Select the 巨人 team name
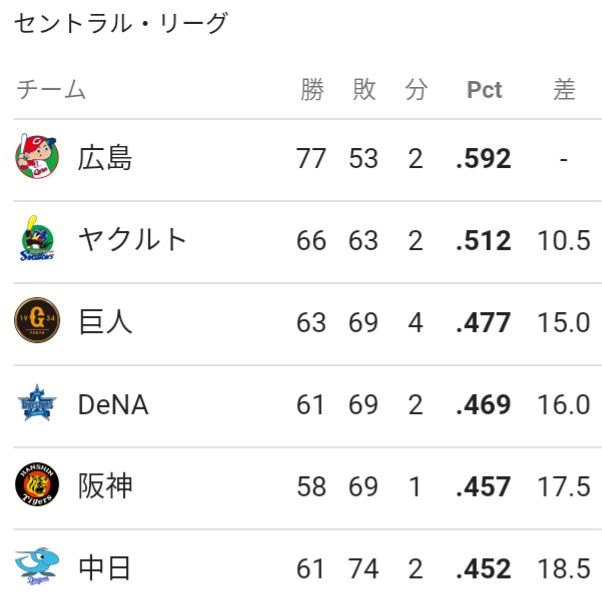 (105, 321)
